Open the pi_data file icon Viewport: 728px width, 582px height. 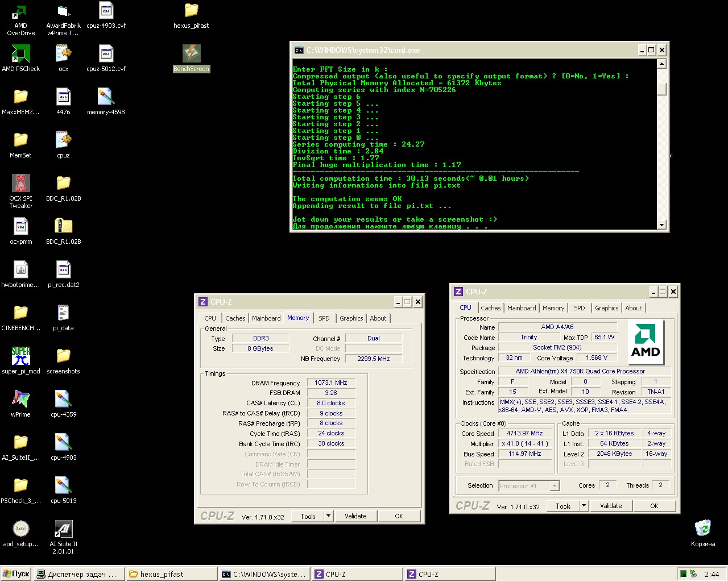coord(63,313)
